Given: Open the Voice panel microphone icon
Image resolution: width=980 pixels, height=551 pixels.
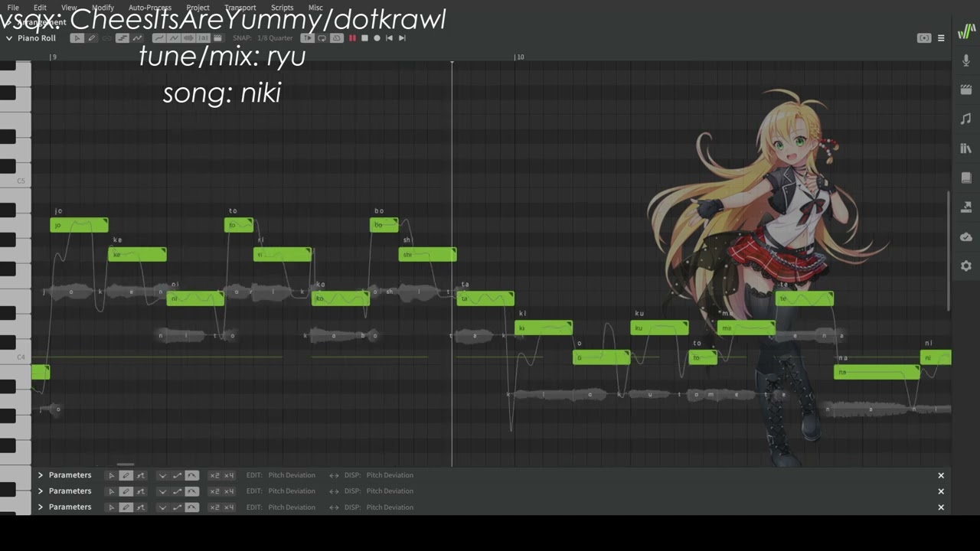Looking at the screenshot, I should pos(965,60).
